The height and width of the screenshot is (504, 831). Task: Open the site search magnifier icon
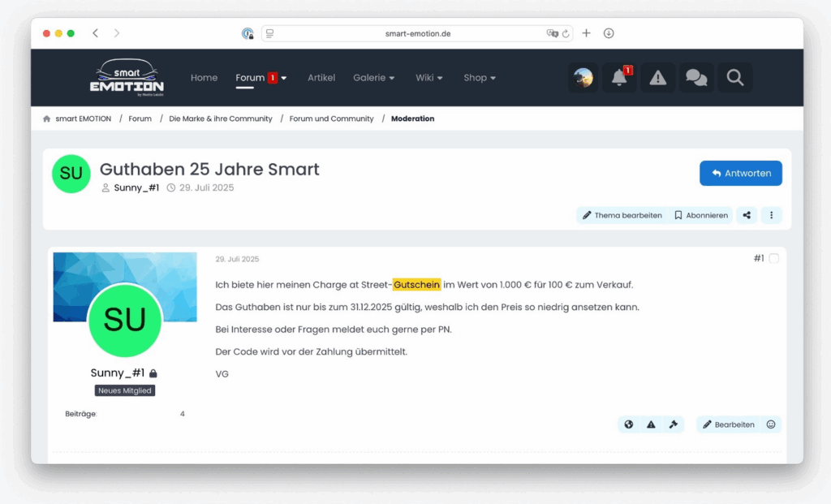pos(734,78)
